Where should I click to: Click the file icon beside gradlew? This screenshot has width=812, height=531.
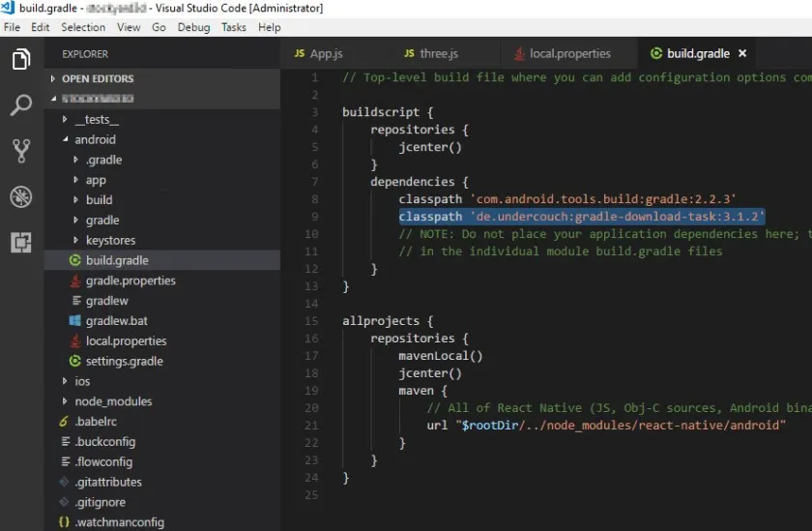[76, 301]
